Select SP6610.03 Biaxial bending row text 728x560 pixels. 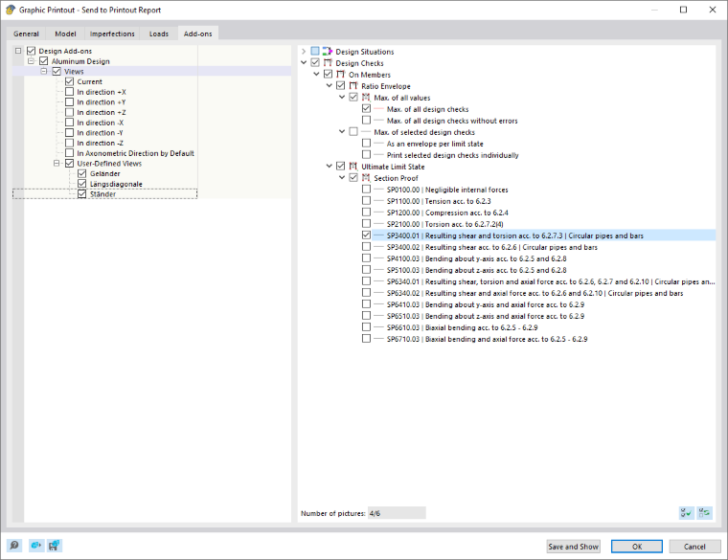[462, 327]
